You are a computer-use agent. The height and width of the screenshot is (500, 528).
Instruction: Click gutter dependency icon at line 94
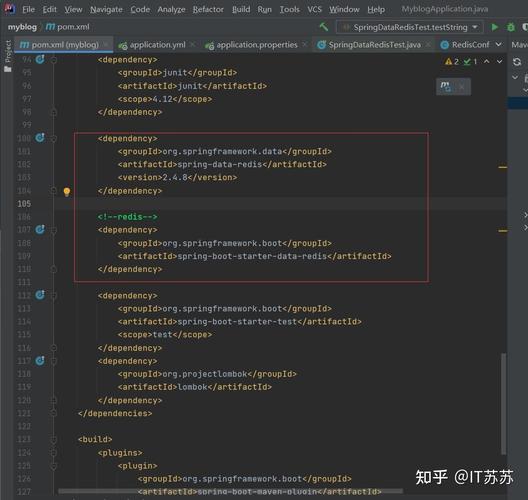pos(40,60)
